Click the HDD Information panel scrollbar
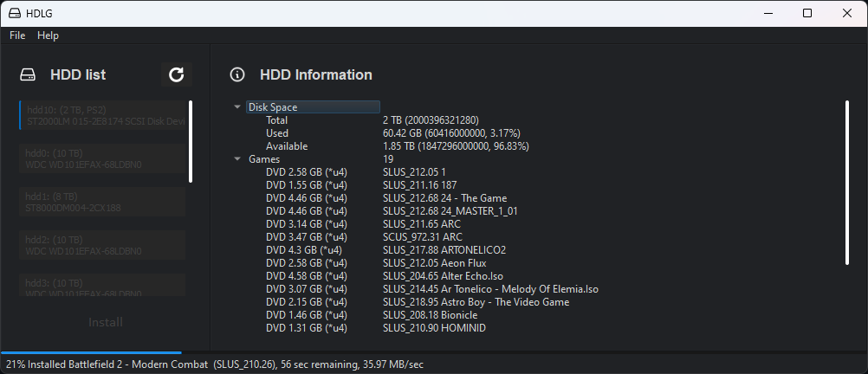The height and width of the screenshot is (374, 868). [x=847, y=183]
